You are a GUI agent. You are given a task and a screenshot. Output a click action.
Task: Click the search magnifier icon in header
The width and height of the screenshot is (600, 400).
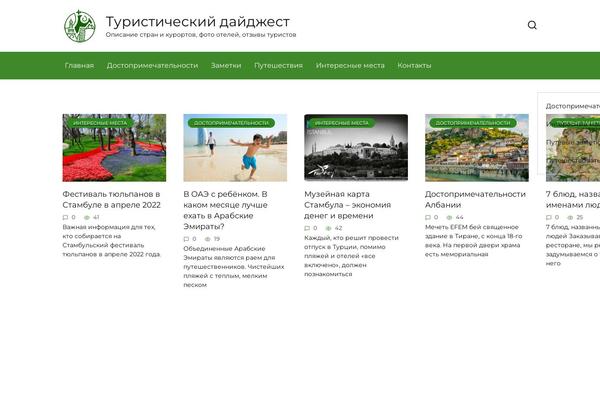532,25
